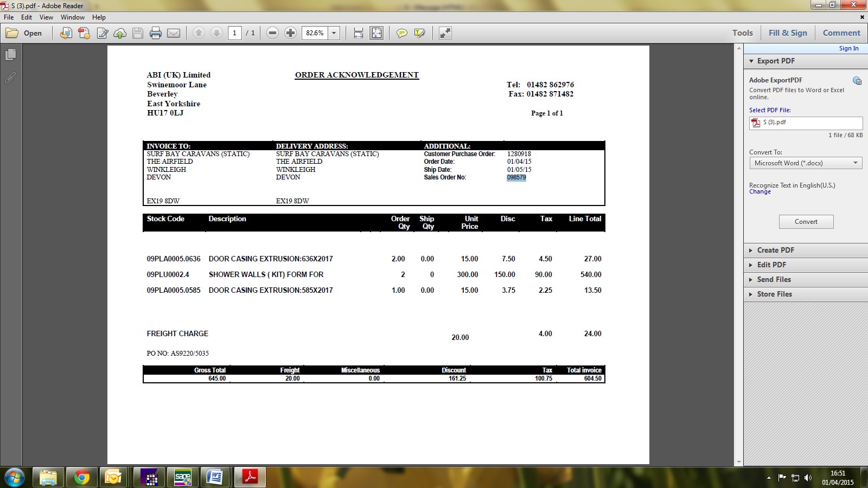The height and width of the screenshot is (488, 868).
Task: Open the File menu
Action: click(x=9, y=17)
